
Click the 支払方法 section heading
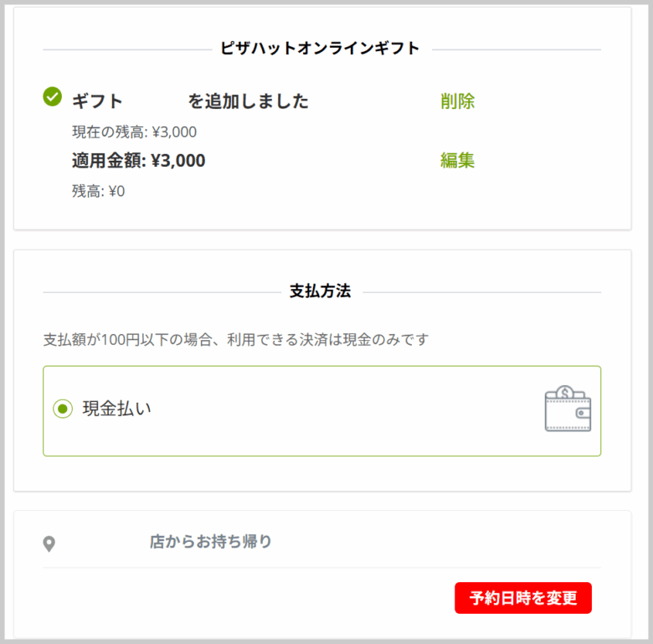click(321, 291)
